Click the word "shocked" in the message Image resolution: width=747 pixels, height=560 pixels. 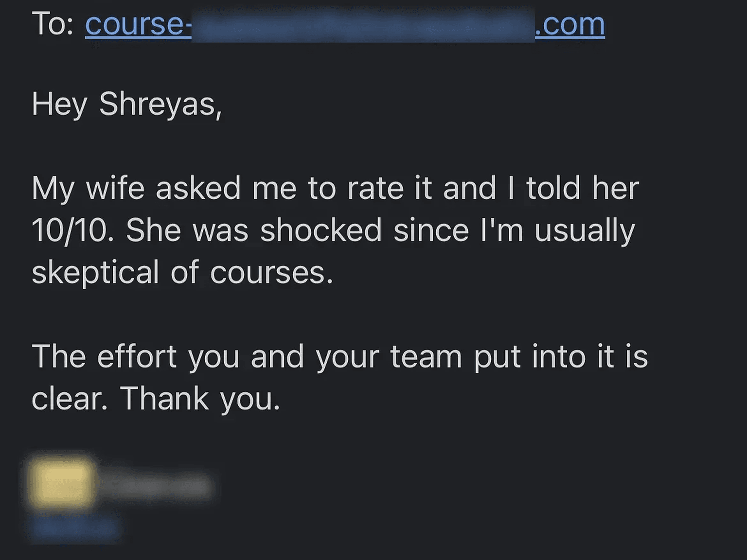point(321,230)
